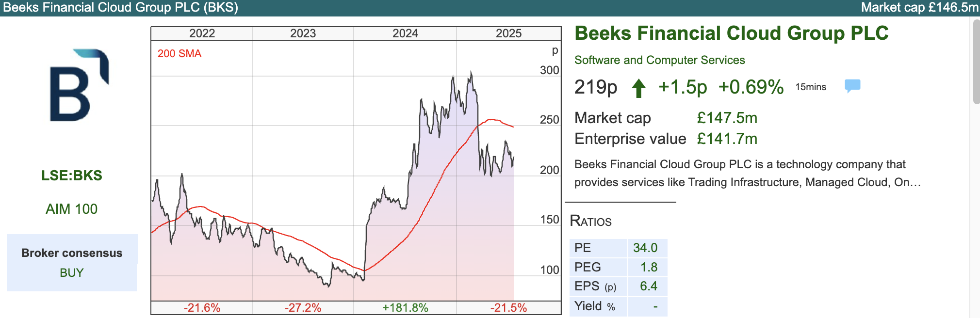Click the Broker consensus BUY box
The width and height of the screenshot is (980, 318).
coord(72,263)
